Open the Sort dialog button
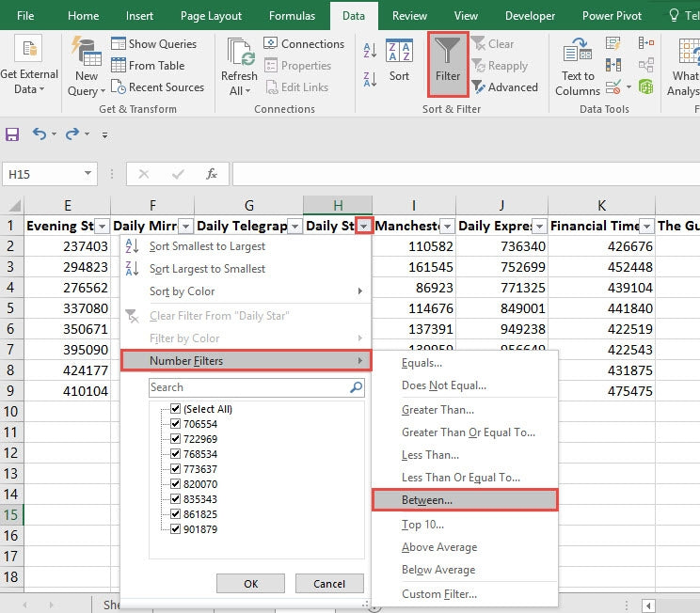 tap(399, 61)
